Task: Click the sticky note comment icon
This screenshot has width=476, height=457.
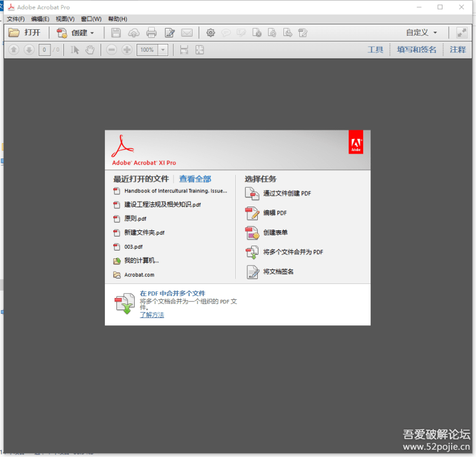Action: (226, 33)
